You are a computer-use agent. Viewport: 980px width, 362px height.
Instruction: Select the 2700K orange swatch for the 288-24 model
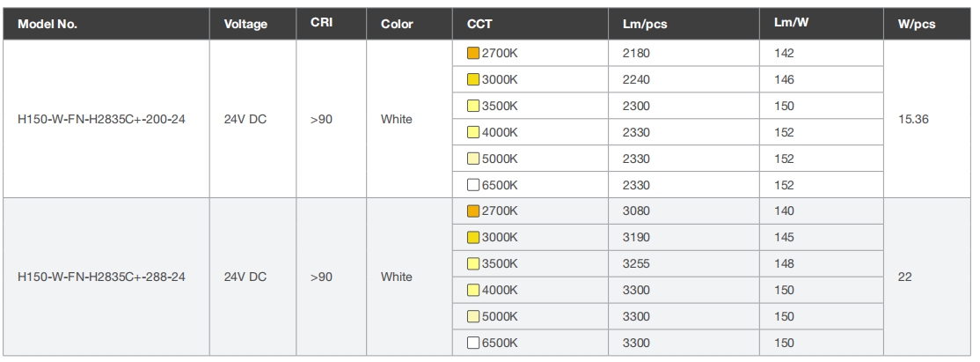coord(473,211)
